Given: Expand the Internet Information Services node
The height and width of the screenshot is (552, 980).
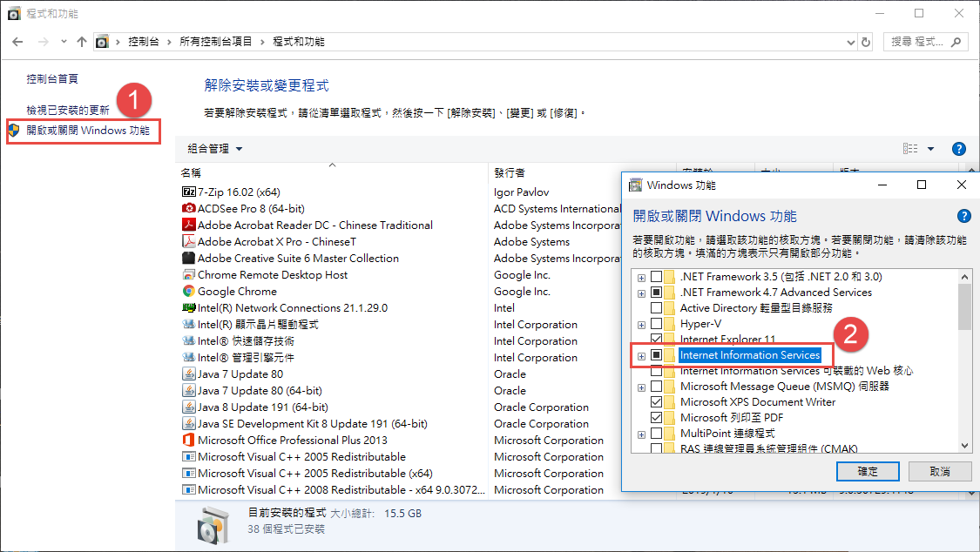Looking at the screenshot, I should click(642, 355).
